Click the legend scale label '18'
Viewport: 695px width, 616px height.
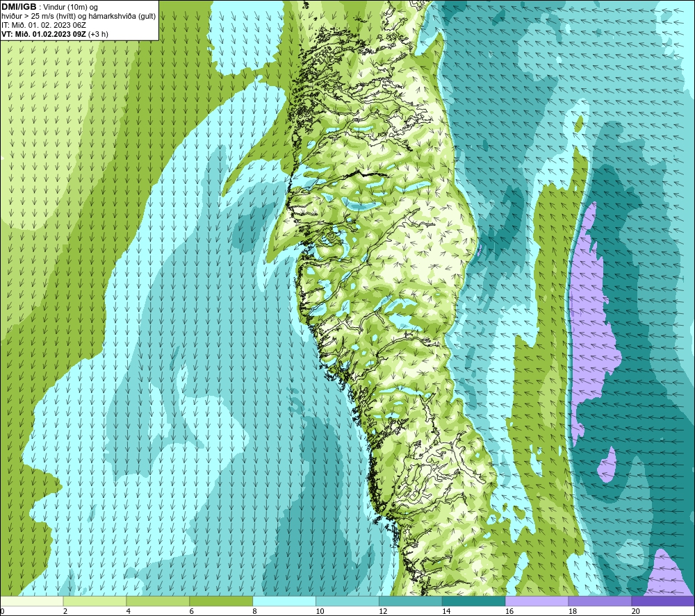[x=572, y=611]
